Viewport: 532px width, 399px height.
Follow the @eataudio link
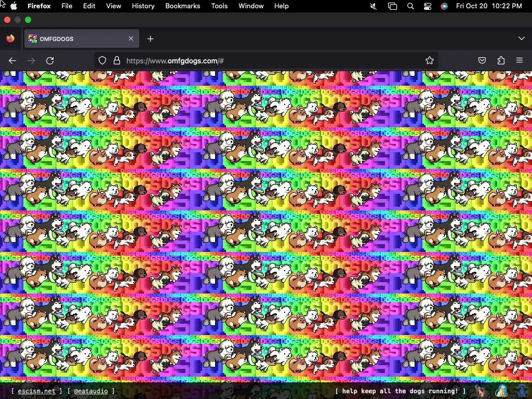tap(91, 391)
